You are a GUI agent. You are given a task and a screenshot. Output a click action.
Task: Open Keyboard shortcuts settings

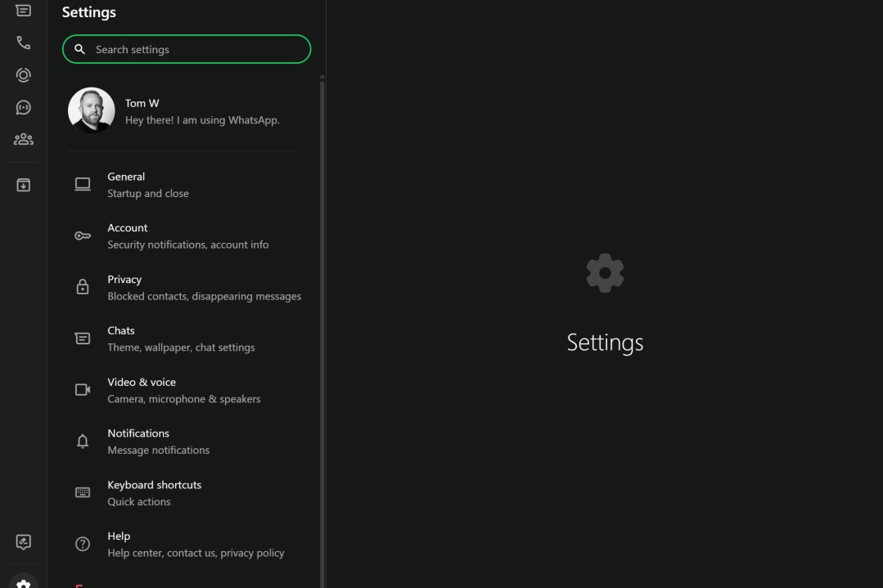click(x=154, y=493)
